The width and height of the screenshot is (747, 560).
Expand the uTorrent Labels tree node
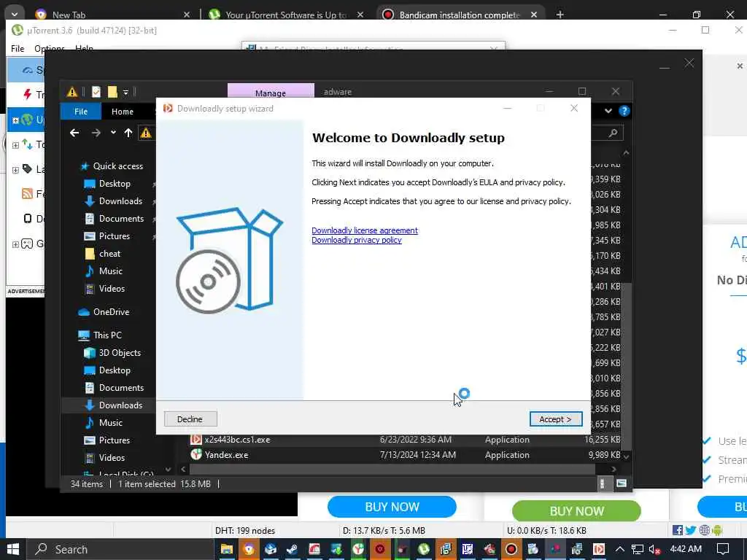pyautogui.click(x=15, y=169)
